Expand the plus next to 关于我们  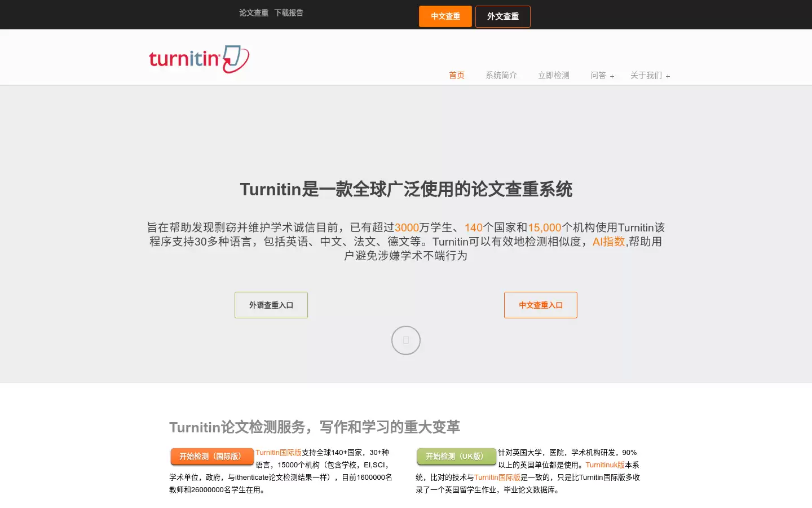[x=668, y=76]
